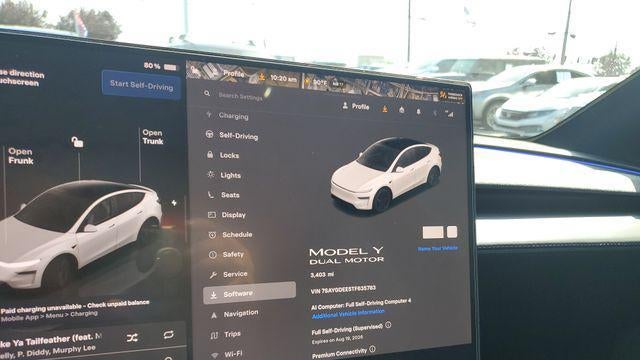Tap the route icon beside Trips
The height and width of the screenshot is (360, 640).
click(214, 335)
